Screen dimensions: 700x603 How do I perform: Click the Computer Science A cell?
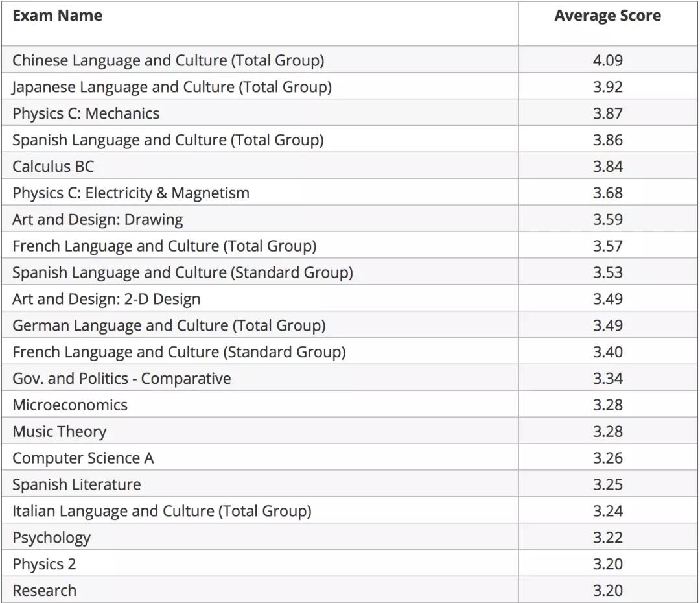[83, 458]
